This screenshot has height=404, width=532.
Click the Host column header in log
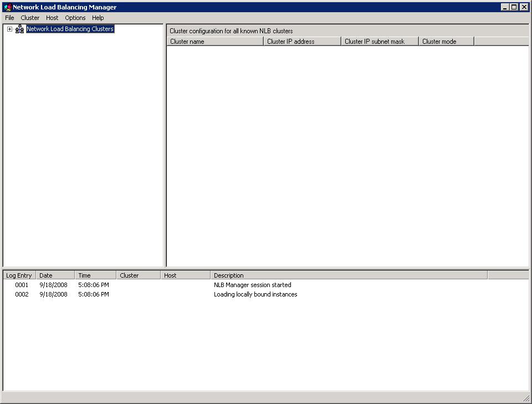[185, 275]
